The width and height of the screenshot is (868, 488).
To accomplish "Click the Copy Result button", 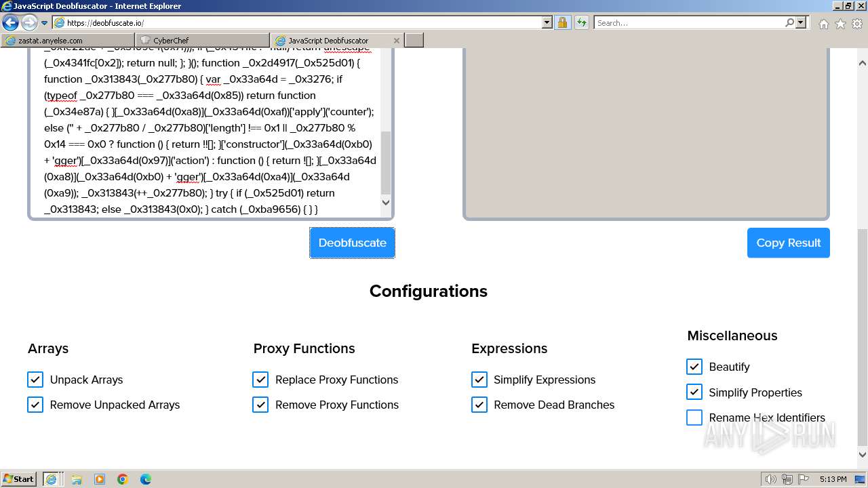I will click(789, 243).
